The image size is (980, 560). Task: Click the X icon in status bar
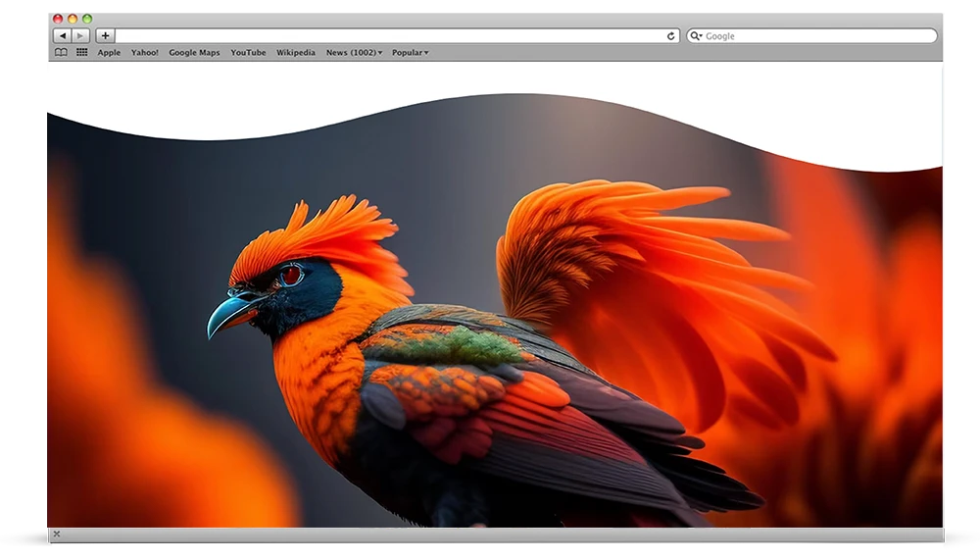pyautogui.click(x=57, y=534)
